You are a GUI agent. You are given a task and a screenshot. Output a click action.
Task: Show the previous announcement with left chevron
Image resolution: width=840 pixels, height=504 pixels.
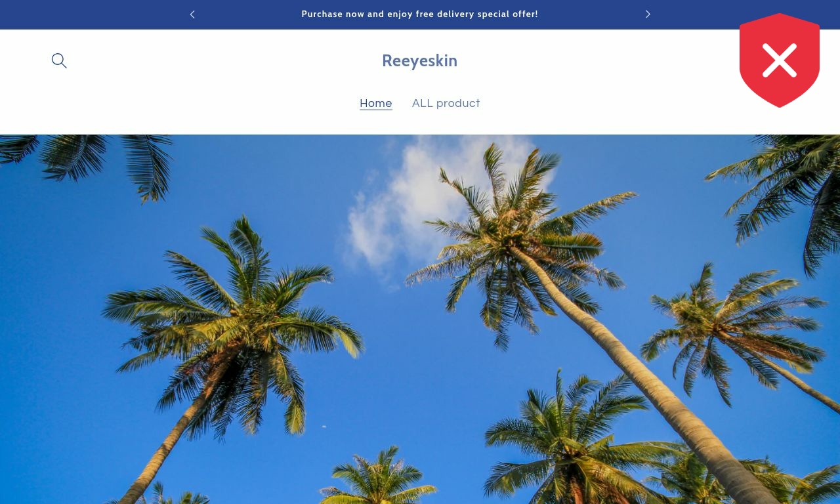pyautogui.click(x=192, y=14)
